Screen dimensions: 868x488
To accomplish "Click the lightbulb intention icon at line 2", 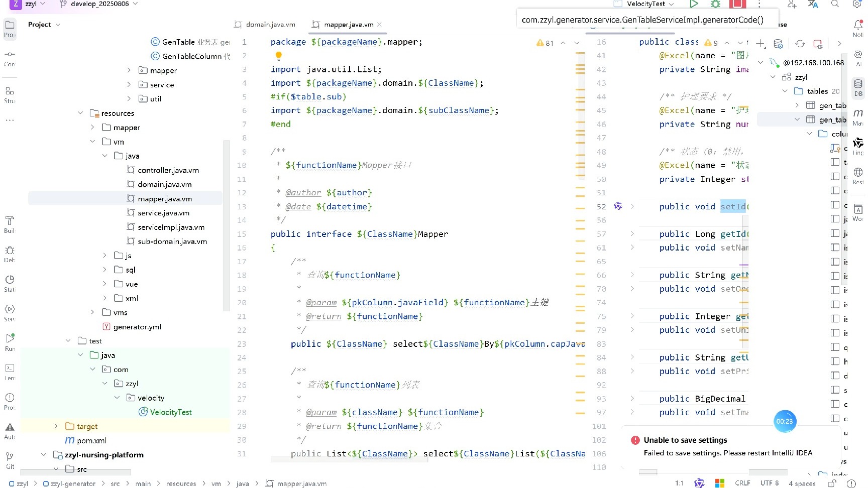I will [278, 56].
